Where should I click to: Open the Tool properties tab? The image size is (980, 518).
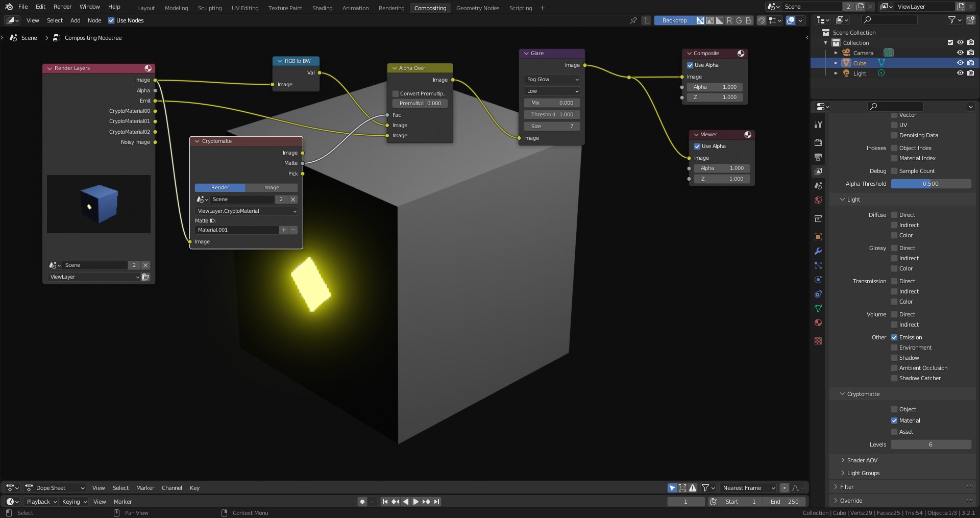[x=818, y=124]
